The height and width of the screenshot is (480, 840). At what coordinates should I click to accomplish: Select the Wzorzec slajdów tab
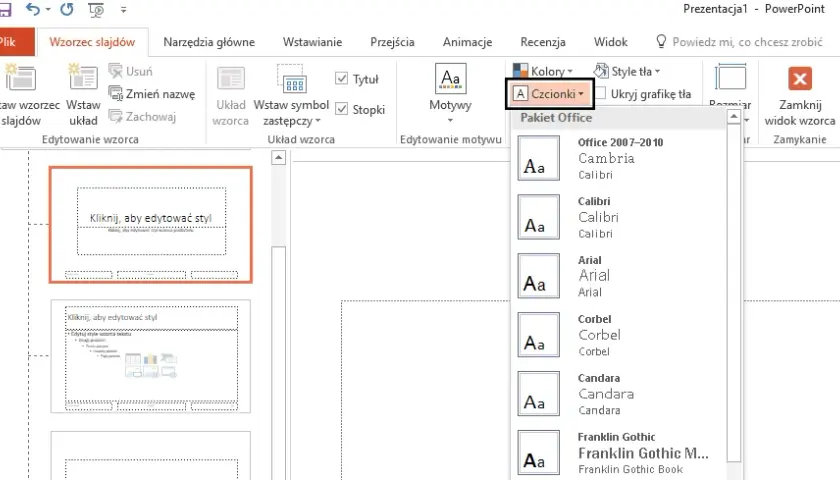coord(92,42)
